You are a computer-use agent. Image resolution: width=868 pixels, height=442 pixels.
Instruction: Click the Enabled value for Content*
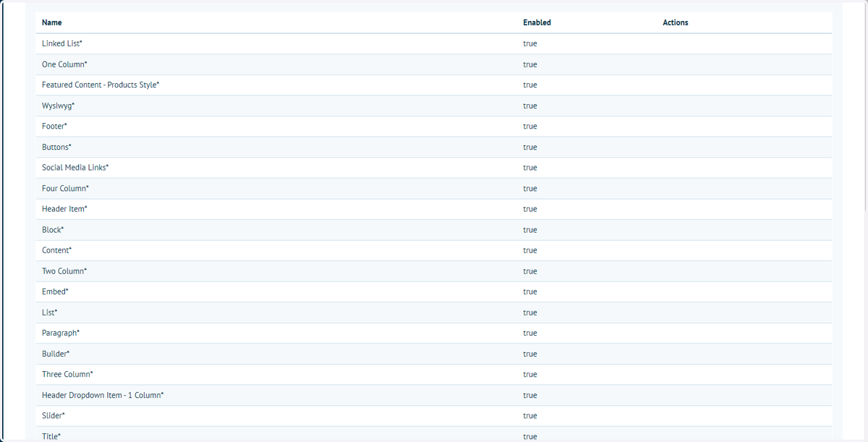tap(530, 250)
